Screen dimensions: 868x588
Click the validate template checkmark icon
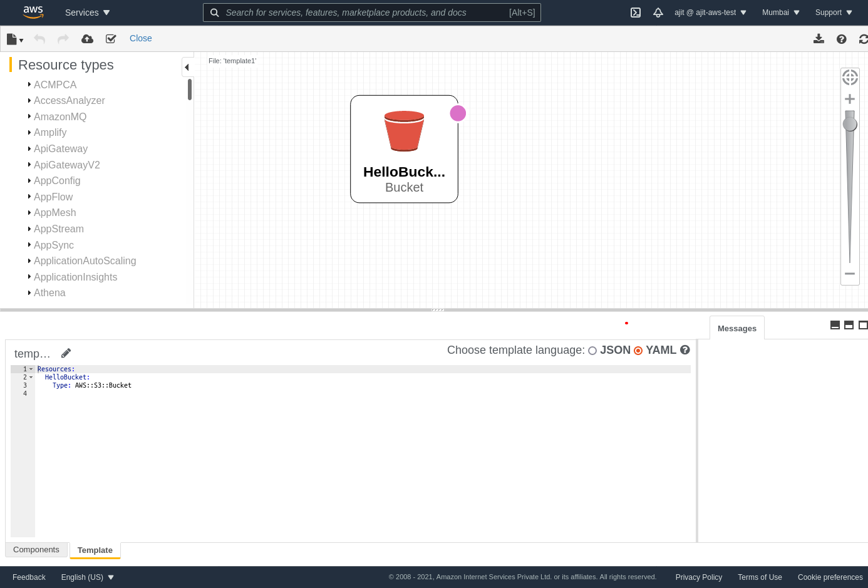click(x=111, y=39)
